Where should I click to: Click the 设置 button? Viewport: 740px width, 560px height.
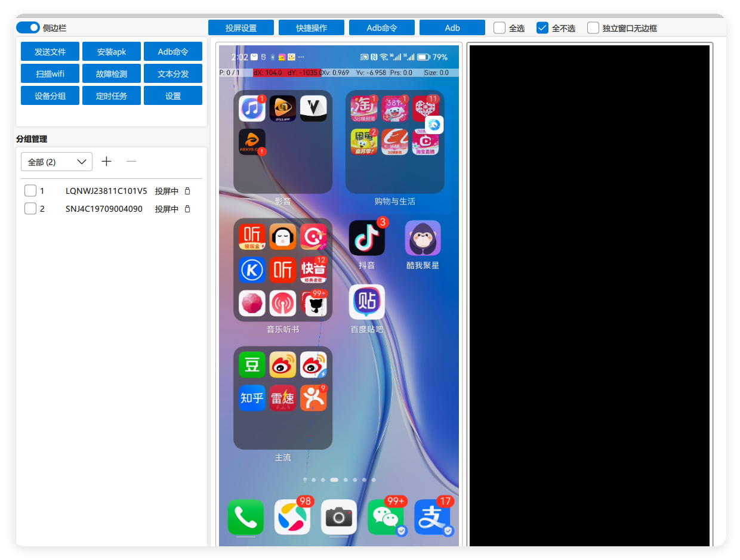coord(173,95)
